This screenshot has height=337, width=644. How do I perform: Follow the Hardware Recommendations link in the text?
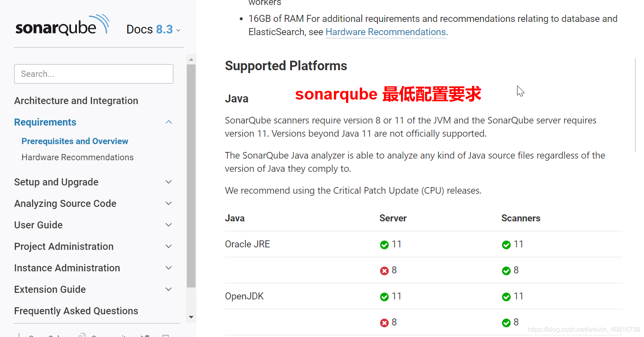click(386, 32)
